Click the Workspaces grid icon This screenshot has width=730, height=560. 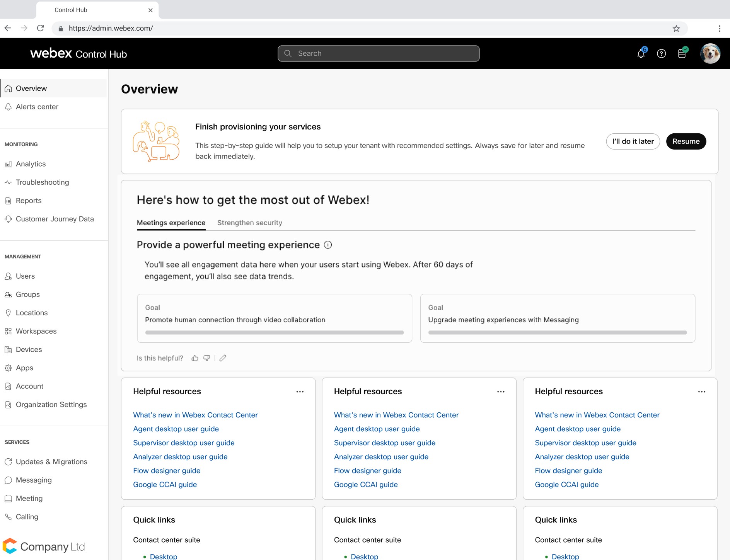point(8,331)
